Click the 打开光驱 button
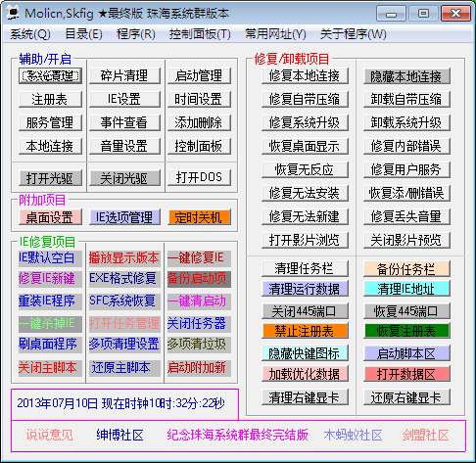The image size is (476, 463). pos(50,178)
